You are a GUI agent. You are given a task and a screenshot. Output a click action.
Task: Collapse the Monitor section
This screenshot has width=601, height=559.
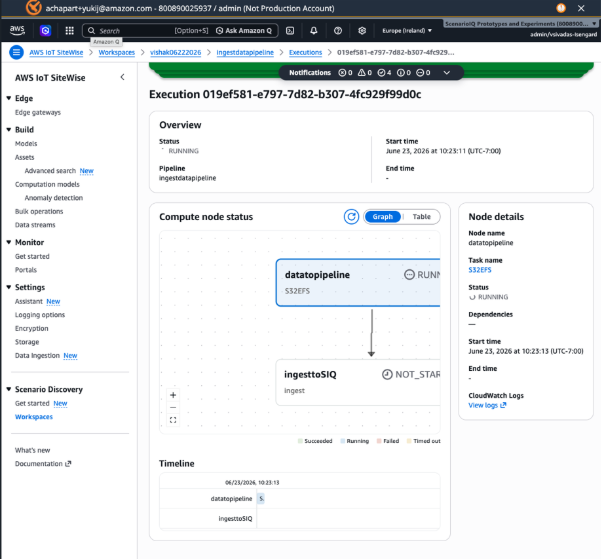pos(8,242)
